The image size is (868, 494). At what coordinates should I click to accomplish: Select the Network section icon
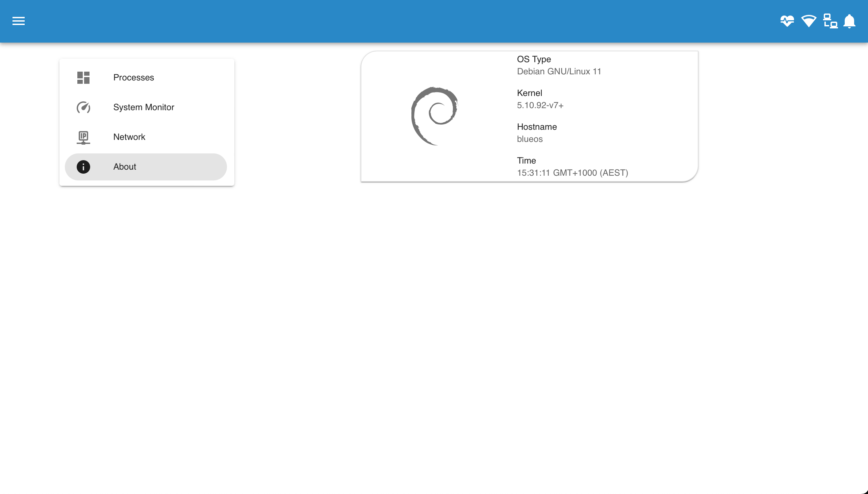coord(83,137)
